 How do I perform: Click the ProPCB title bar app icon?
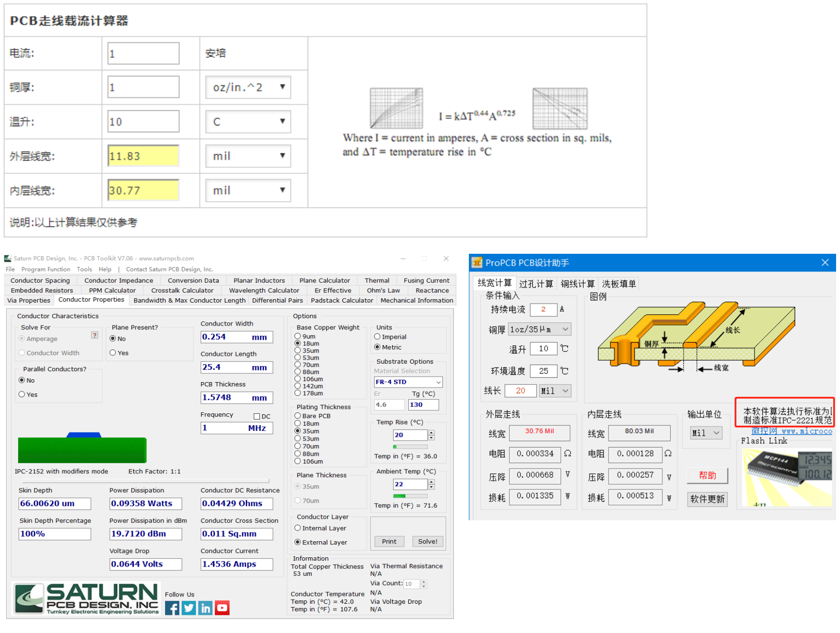477,263
